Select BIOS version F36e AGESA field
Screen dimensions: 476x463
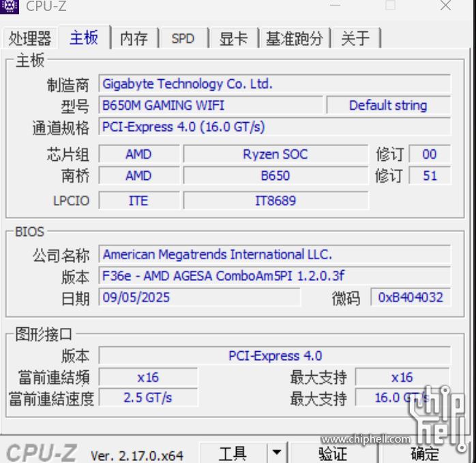point(274,275)
